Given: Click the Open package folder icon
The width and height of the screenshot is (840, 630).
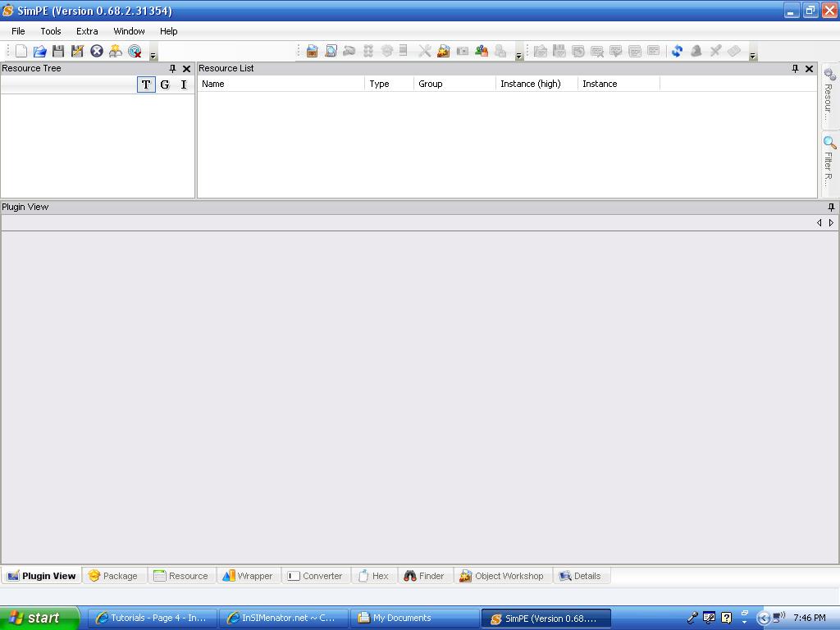Looking at the screenshot, I should pyautogui.click(x=39, y=51).
